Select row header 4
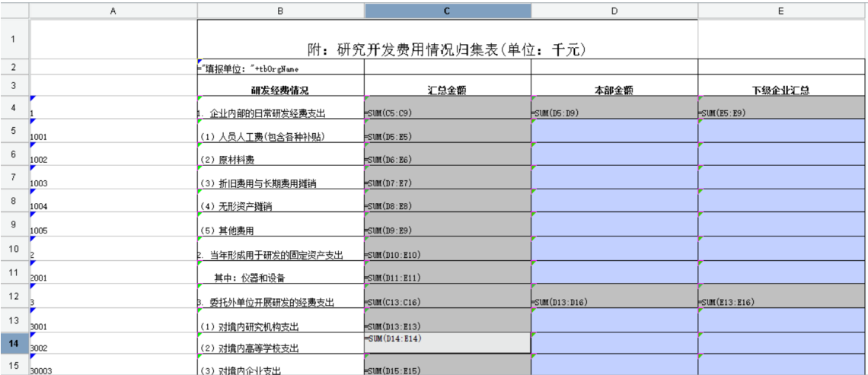The image size is (868, 375). 14,106
